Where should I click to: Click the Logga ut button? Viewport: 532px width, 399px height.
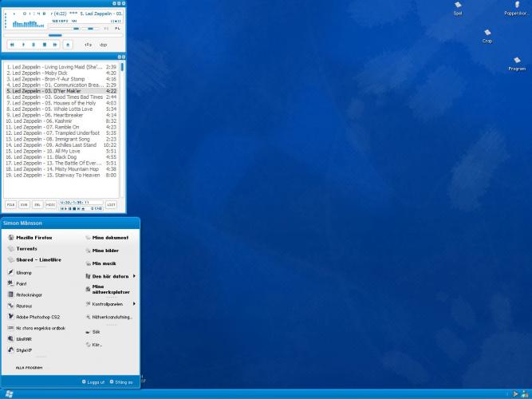(x=95, y=382)
